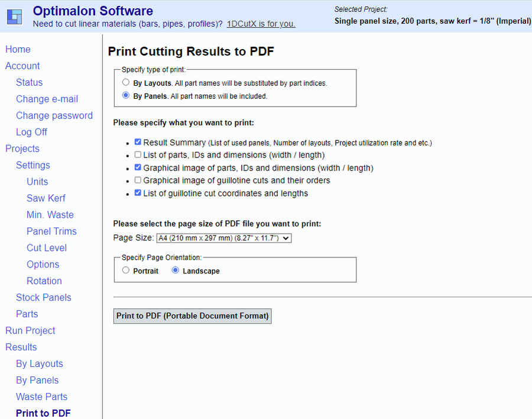532x419 pixels.
Task: Open the 1DCutX link
Action: pos(261,24)
